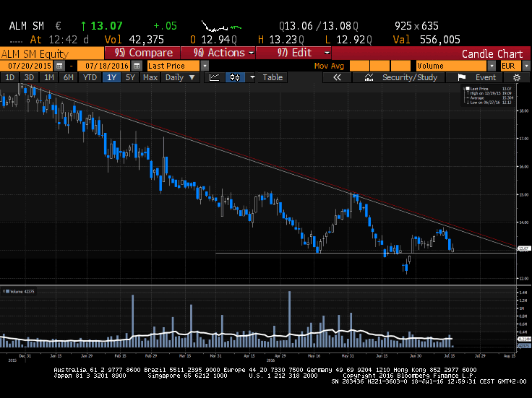Click the intraday sparkline thumbnail
Screen dimensions: 532x398
(x=221, y=27)
